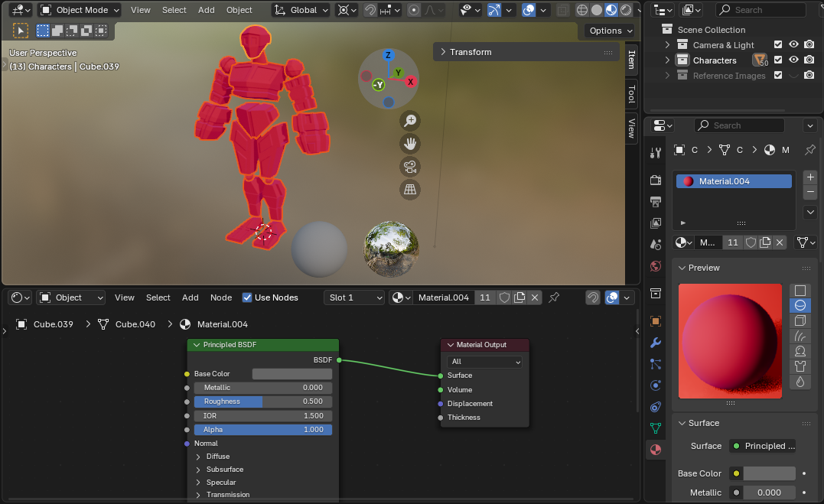This screenshot has height=504, width=824.
Task: Select wireframe viewport shading
Action: (581, 10)
